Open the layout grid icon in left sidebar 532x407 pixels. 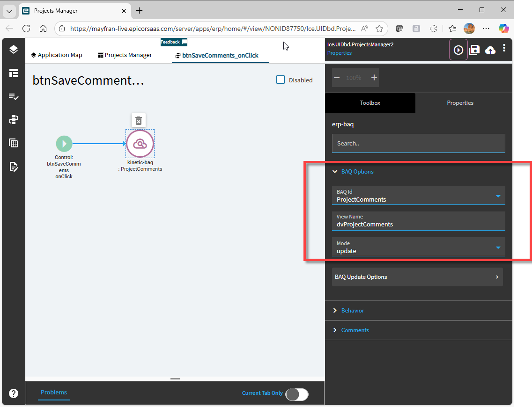pos(14,73)
